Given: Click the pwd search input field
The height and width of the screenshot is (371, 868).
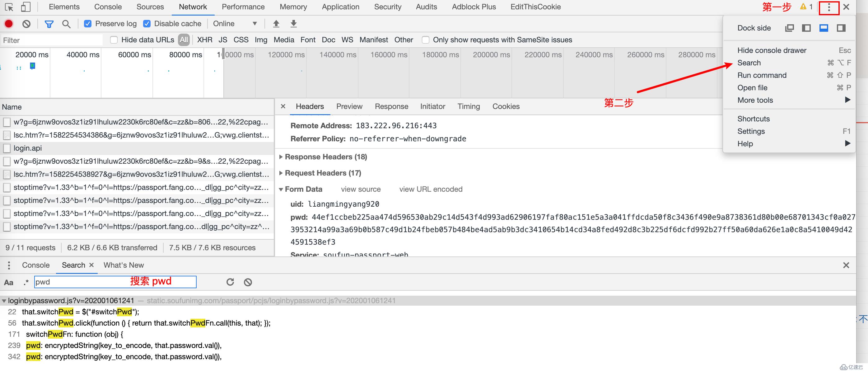Looking at the screenshot, I should click(114, 281).
